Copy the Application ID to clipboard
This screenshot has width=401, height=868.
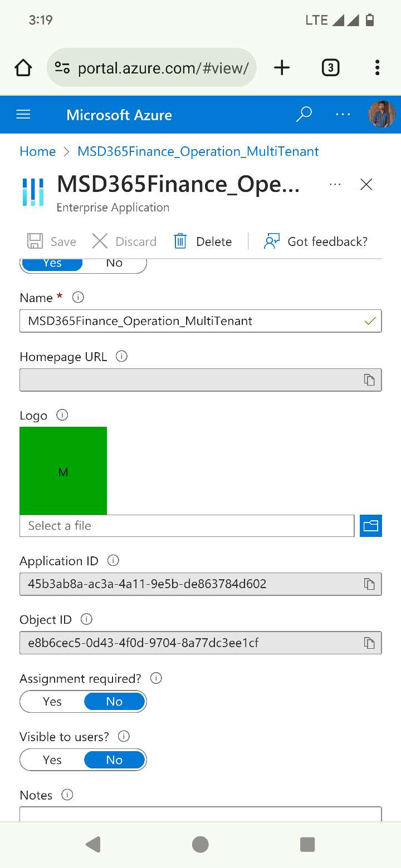pos(369,584)
